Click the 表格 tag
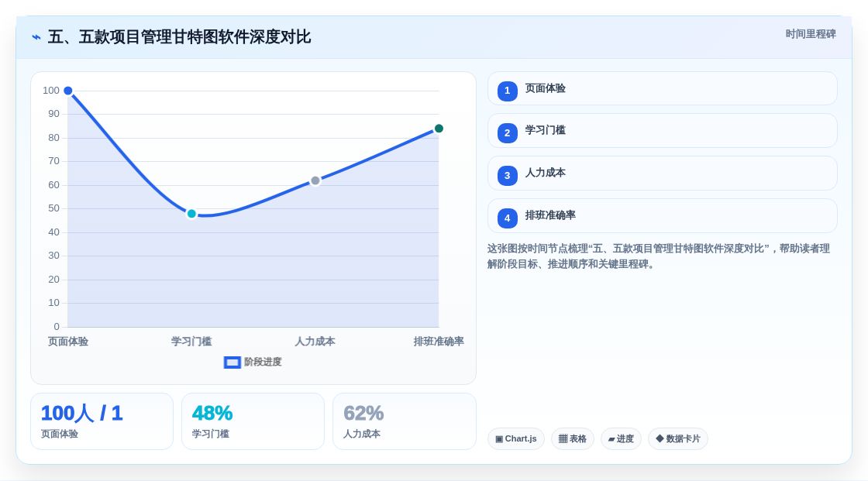The height and width of the screenshot is (481, 868). (573, 439)
